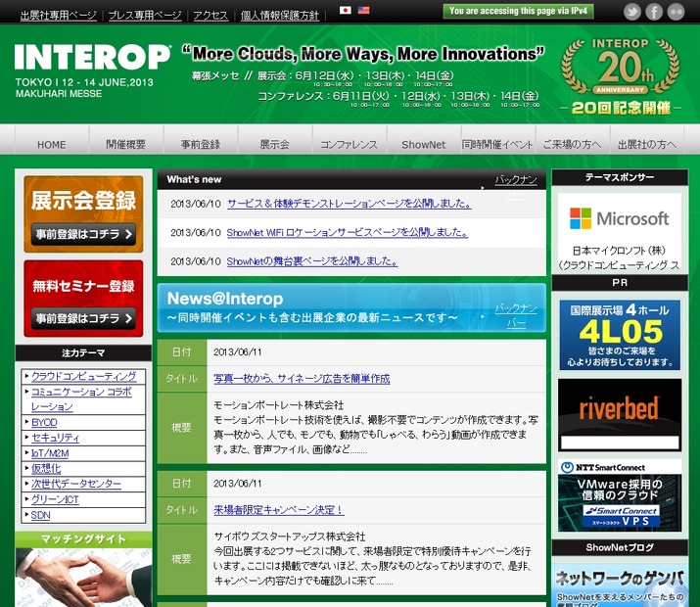The height and width of the screenshot is (607, 700).
Task: Open the Facebook icon in top bar
Action: coord(654,12)
